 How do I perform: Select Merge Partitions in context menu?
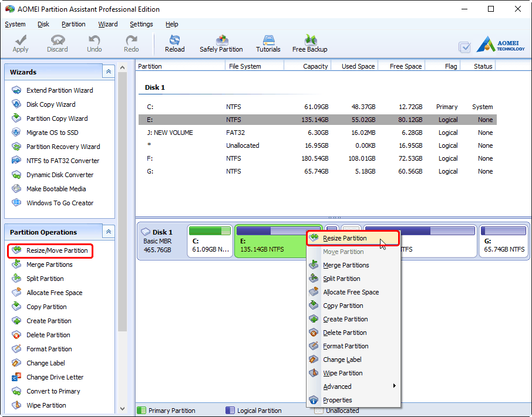click(353, 265)
